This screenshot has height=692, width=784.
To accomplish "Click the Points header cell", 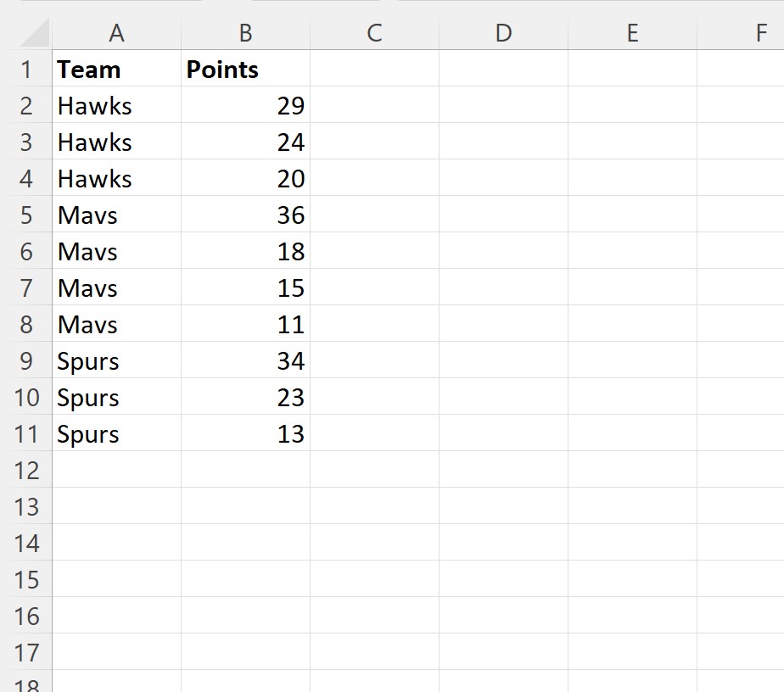I will (x=245, y=69).
